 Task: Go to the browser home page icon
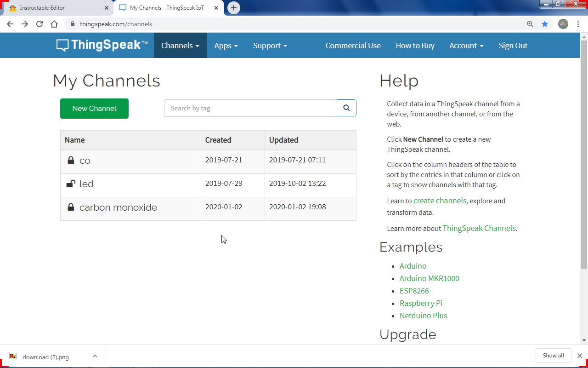click(x=54, y=24)
